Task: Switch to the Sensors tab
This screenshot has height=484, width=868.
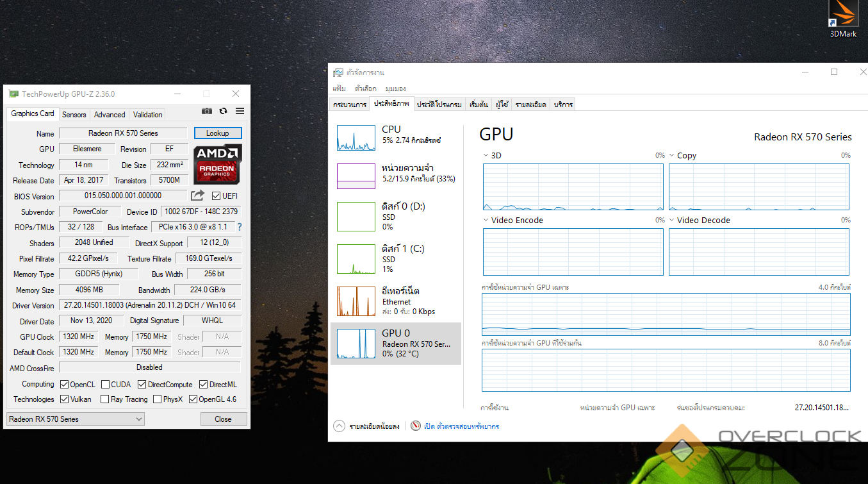Action: (74, 115)
